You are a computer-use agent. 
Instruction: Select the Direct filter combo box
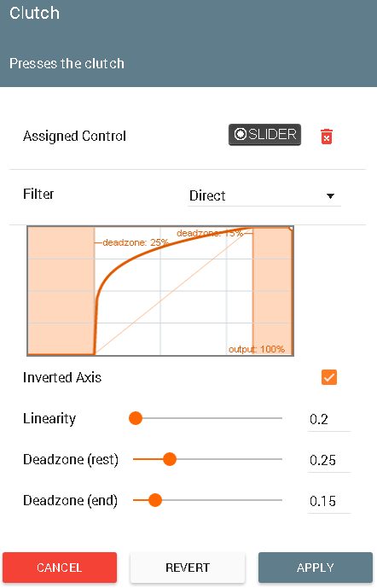[x=264, y=195]
